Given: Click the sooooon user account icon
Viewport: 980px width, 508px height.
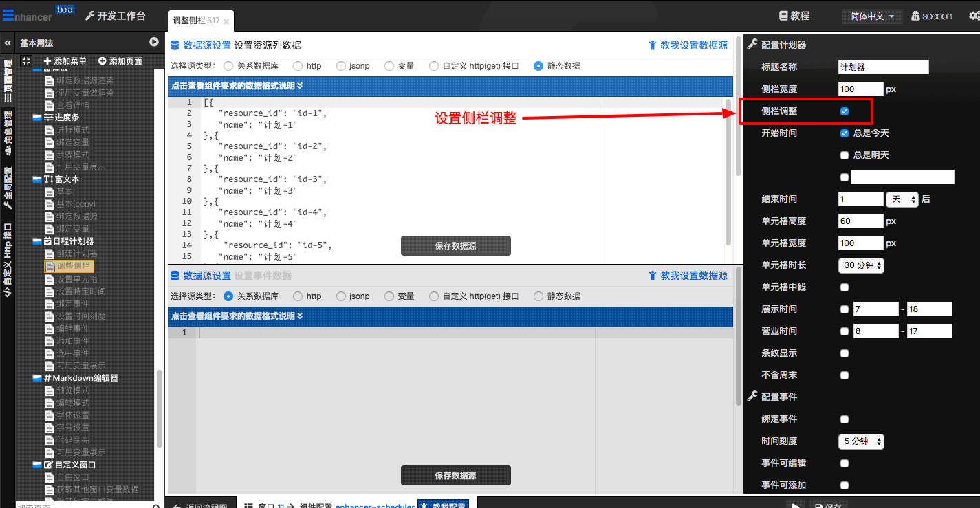Looking at the screenshot, I should (x=915, y=16).
